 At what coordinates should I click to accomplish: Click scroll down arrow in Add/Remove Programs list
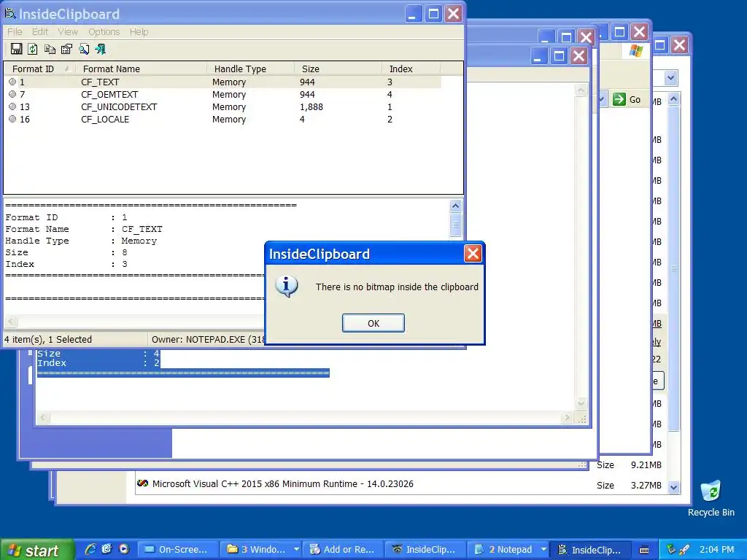(673, 487)
